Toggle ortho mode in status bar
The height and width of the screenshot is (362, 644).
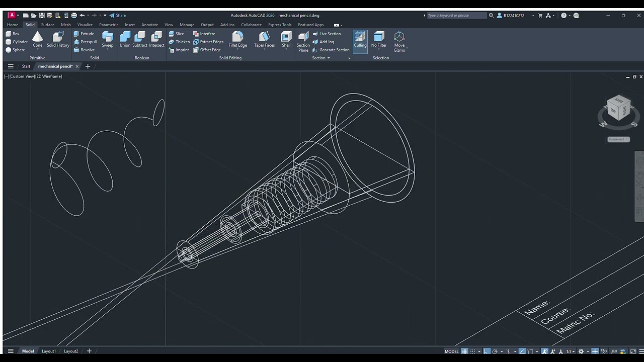tap(487, 351)
